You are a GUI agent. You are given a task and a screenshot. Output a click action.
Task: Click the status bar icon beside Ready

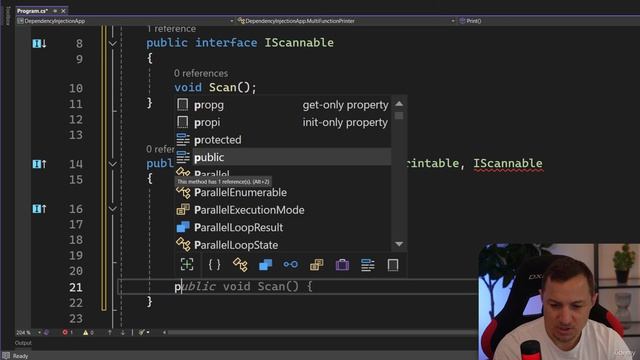pyautogui.click(x=6, y=356)
